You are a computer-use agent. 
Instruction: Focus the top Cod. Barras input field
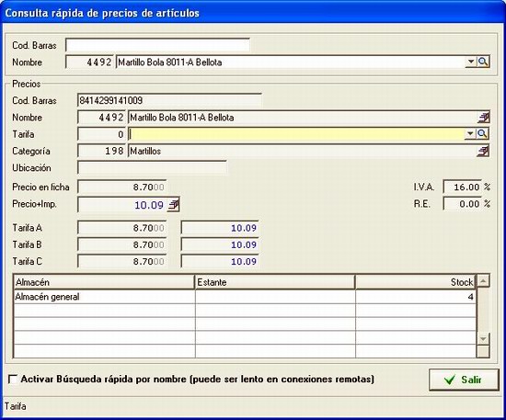(157, 45)
